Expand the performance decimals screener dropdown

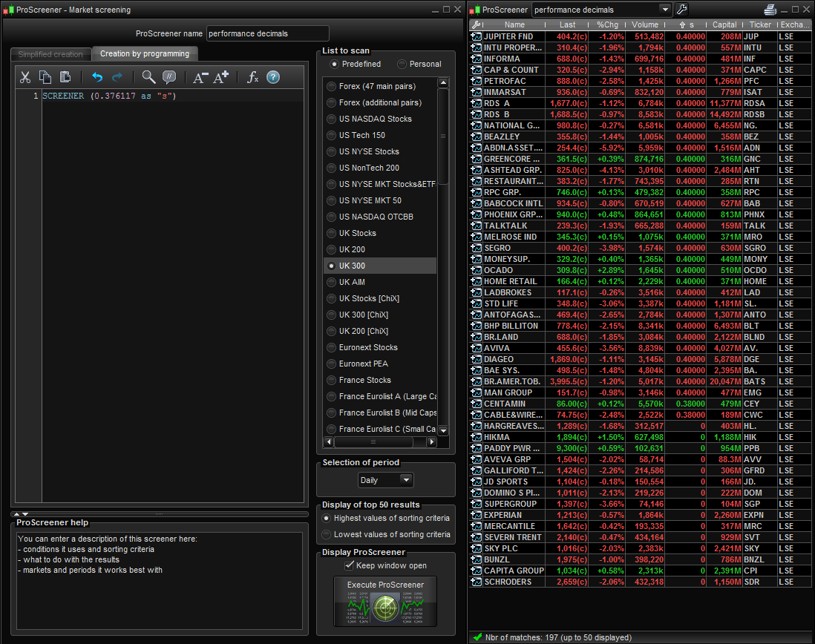point(664,10)
